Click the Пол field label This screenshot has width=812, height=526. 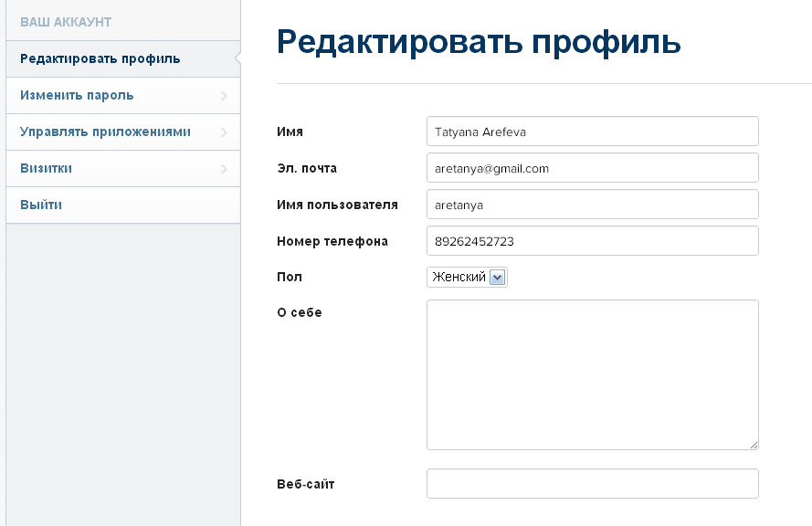click(x=290, y=277)
